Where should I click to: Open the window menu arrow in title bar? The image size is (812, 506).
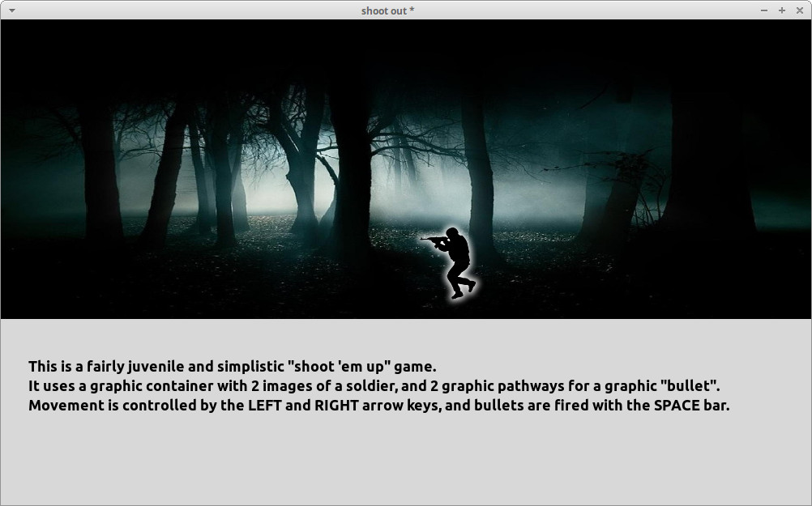click(11, 11)
